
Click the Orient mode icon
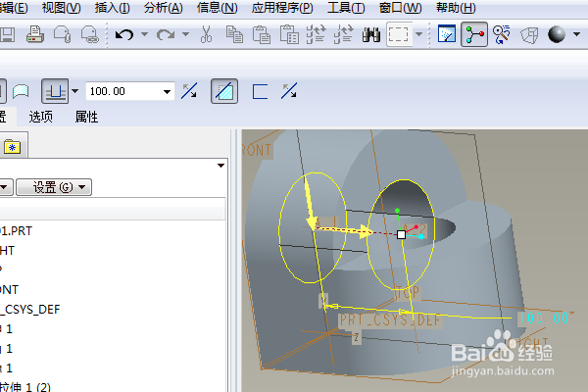(502, 34)
